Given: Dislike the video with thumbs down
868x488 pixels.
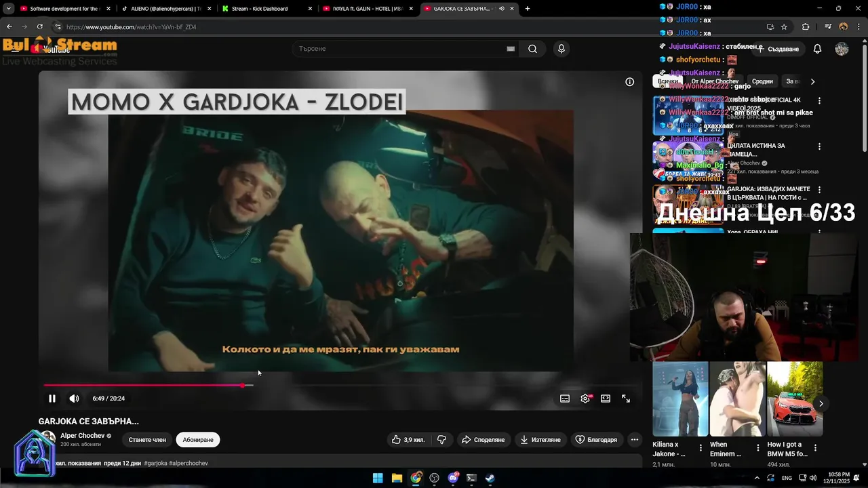Looking at the screenshot, I should (441, 440).
